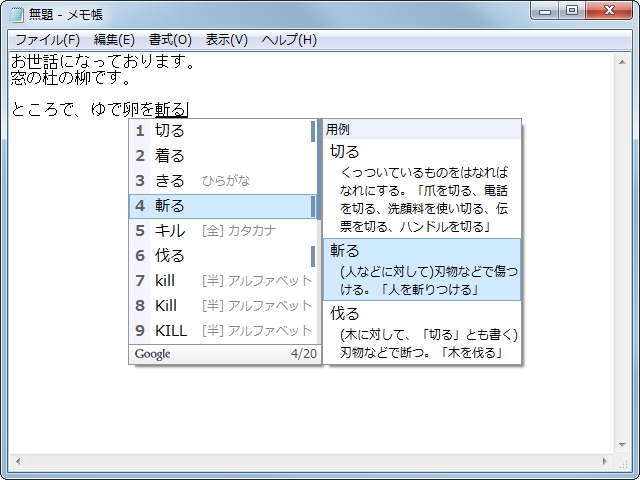
Task: Open the 表示(V) menu
Action: [x=227, y=40]
